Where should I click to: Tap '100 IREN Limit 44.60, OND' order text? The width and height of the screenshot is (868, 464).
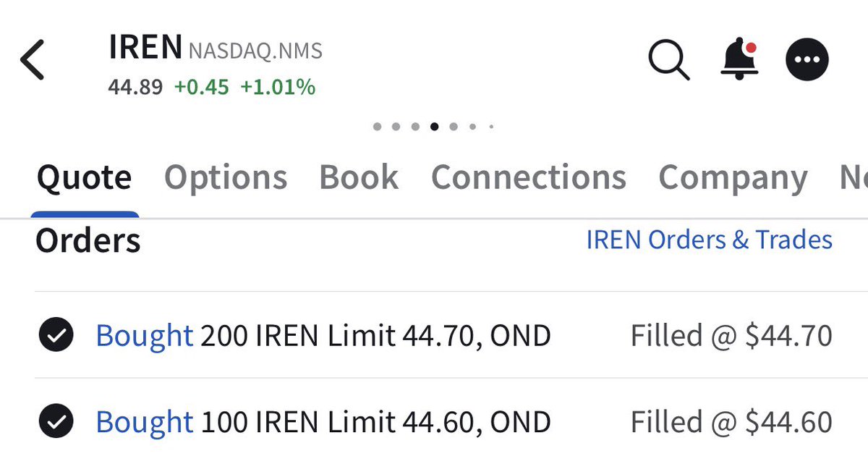tap(375, 421)
